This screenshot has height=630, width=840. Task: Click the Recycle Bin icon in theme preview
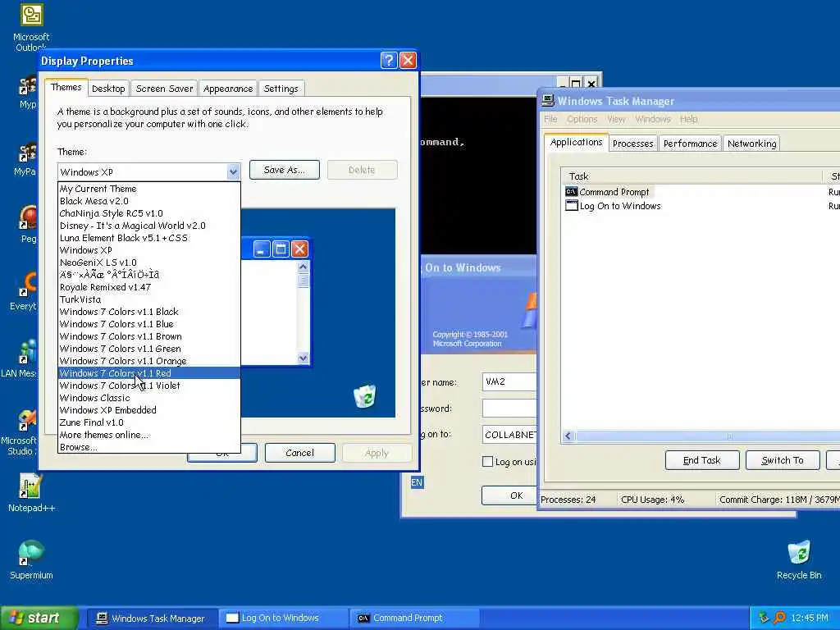coord(365,396)
